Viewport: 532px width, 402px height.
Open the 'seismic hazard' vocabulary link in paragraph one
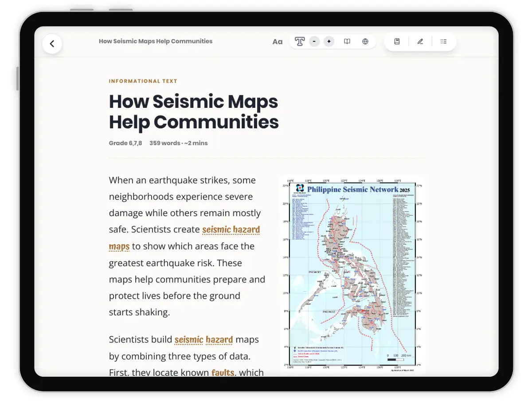coord(231,230)
